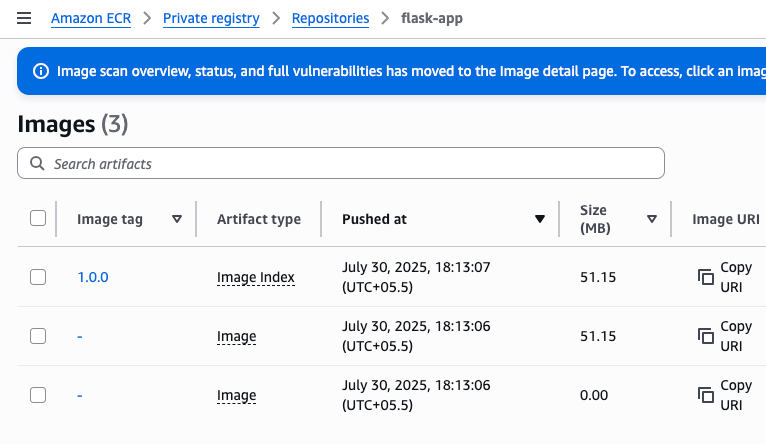This screenshot has width=766, height=444.
Task: Click size value 0.00
Action: click(x=594, y=395)
